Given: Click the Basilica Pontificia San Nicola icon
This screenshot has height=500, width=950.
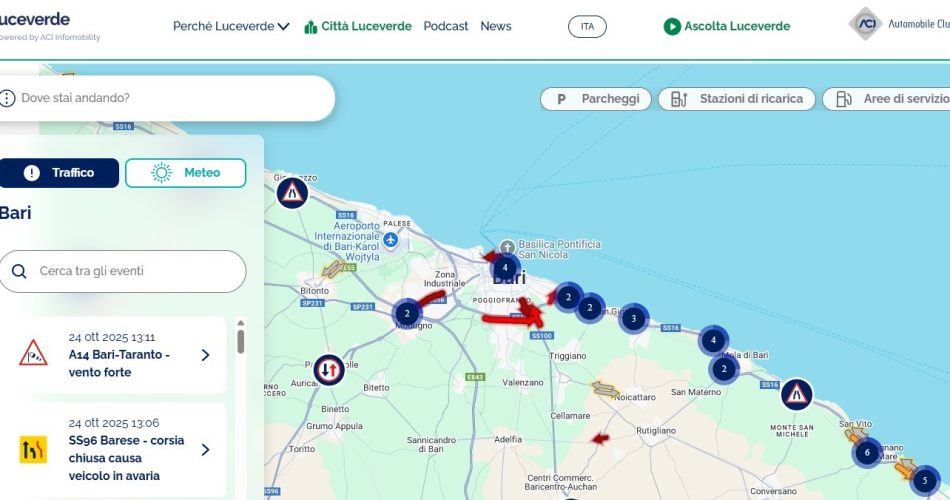Looking at the screenshot, I should (x=507, y=247).
